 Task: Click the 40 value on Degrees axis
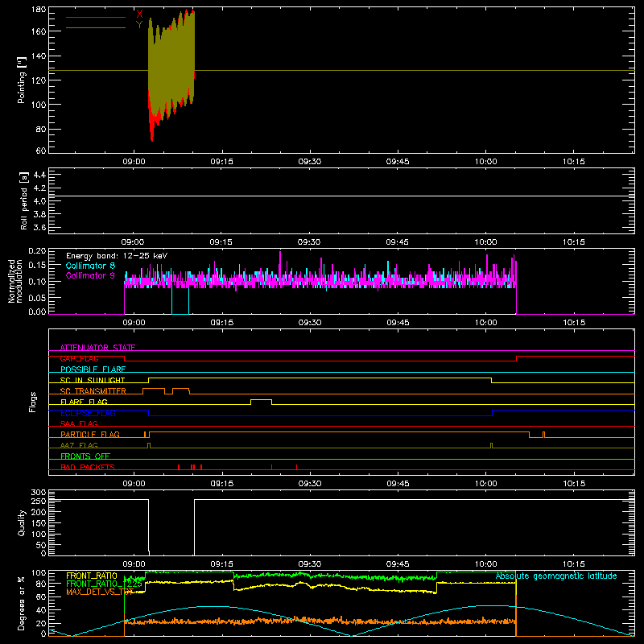point(41,610)
